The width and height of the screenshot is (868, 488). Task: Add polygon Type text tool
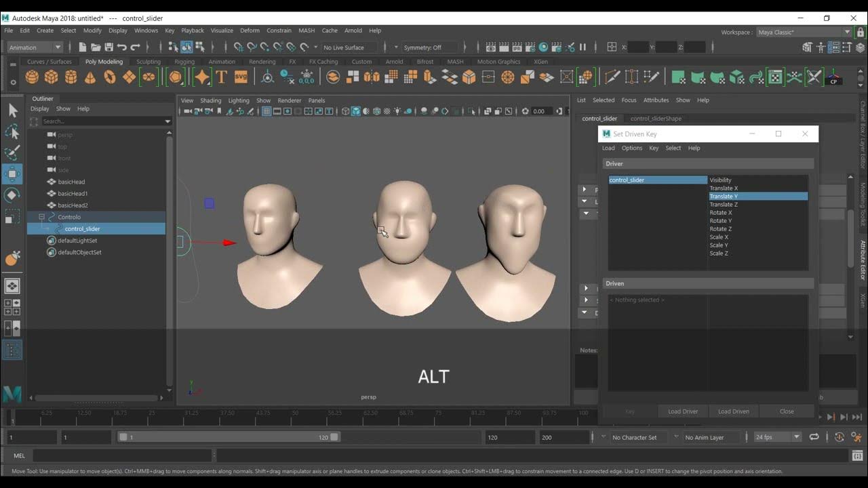click(x=221, y=77)
